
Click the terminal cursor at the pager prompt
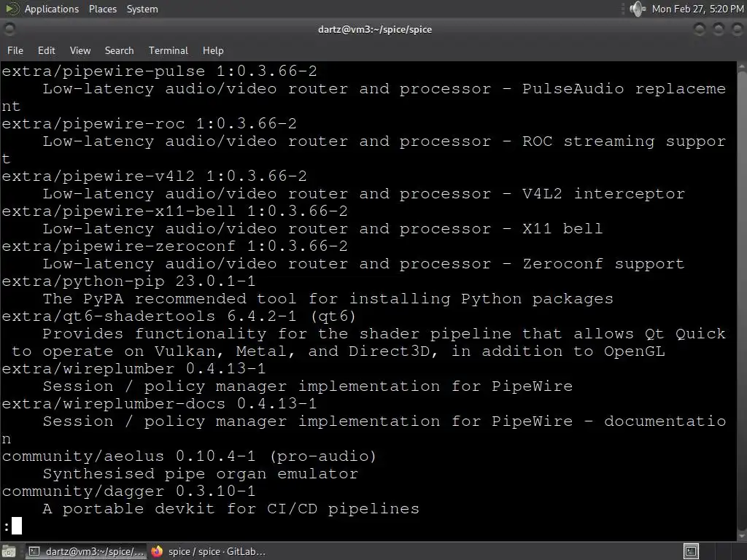(x=17, y=526)
